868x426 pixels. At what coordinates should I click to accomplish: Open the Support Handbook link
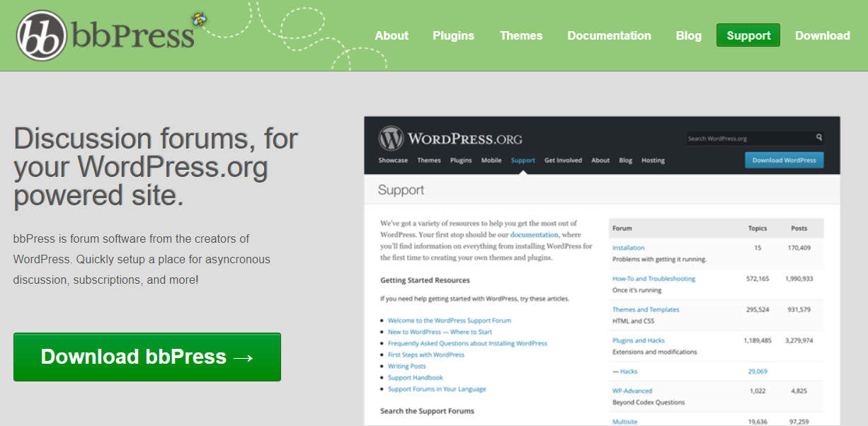coord(415,378)
